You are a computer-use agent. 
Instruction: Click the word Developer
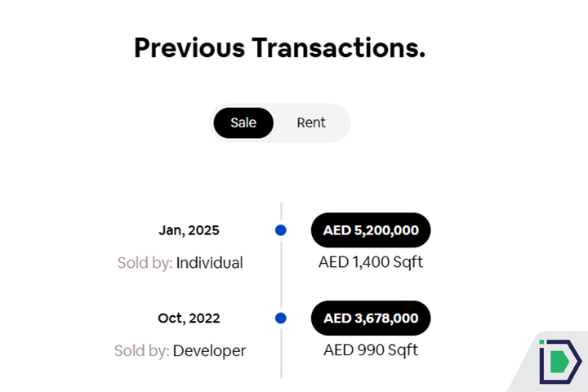[x=210, y=350]
